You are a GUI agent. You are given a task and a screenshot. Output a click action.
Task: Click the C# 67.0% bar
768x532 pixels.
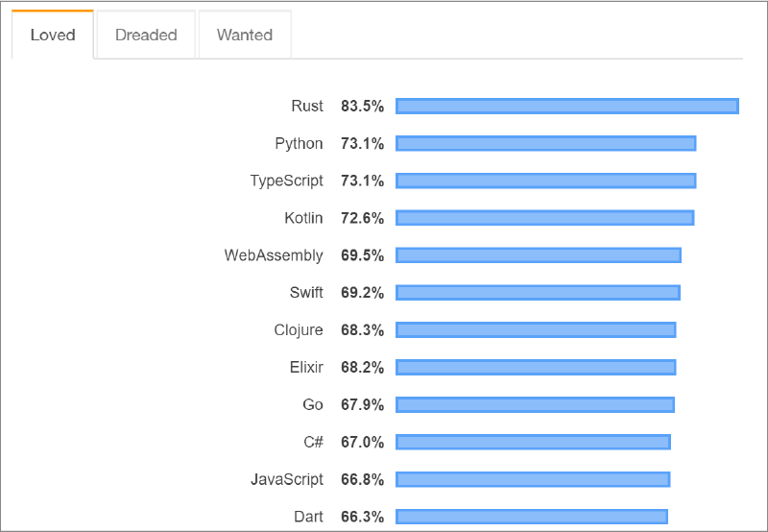point(533,442)
